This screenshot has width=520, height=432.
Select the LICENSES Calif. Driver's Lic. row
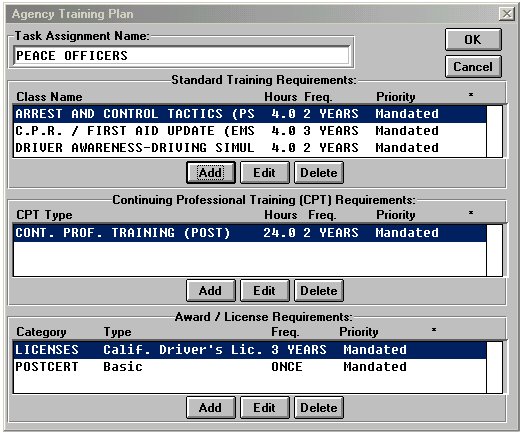pos(250,350)
